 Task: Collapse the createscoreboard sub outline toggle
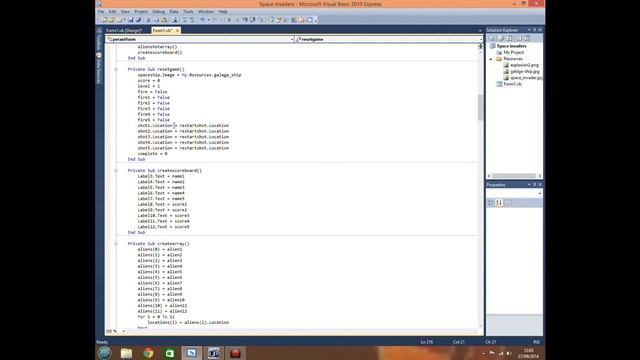tap(116, 171)
